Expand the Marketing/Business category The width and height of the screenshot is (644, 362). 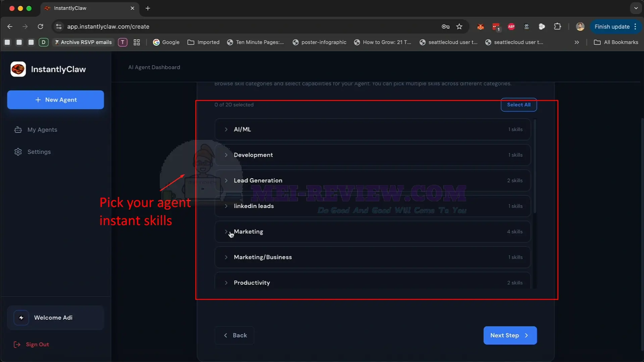pos(373,257)
